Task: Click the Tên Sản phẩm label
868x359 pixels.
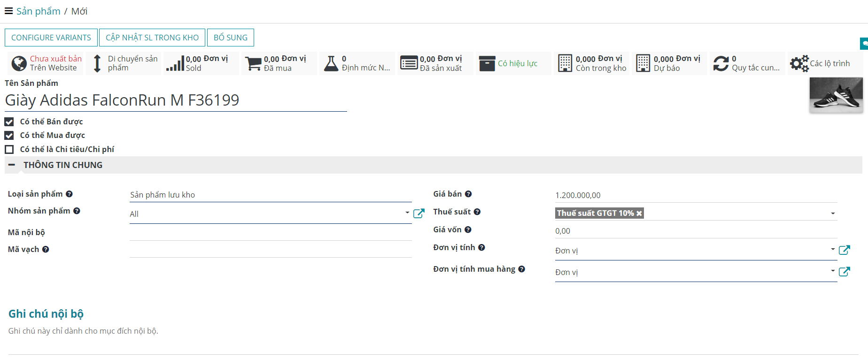Action: click(31, 83)
